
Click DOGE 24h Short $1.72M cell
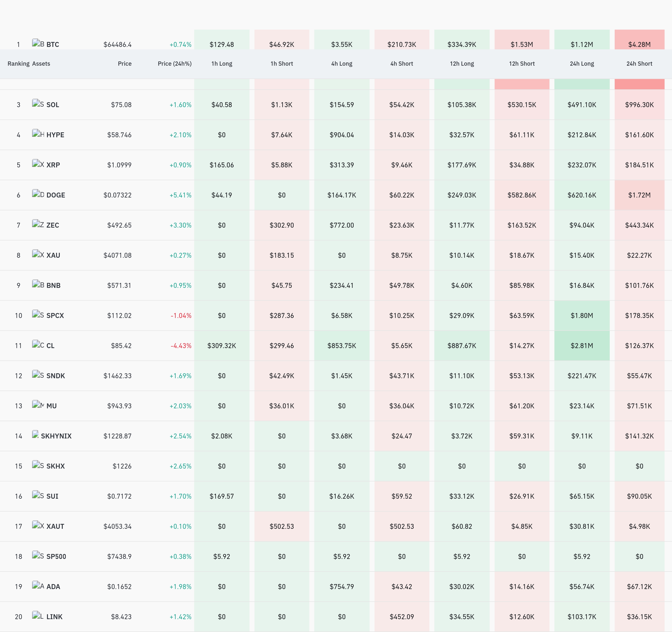pyautogui.click(x=639, y=195)
